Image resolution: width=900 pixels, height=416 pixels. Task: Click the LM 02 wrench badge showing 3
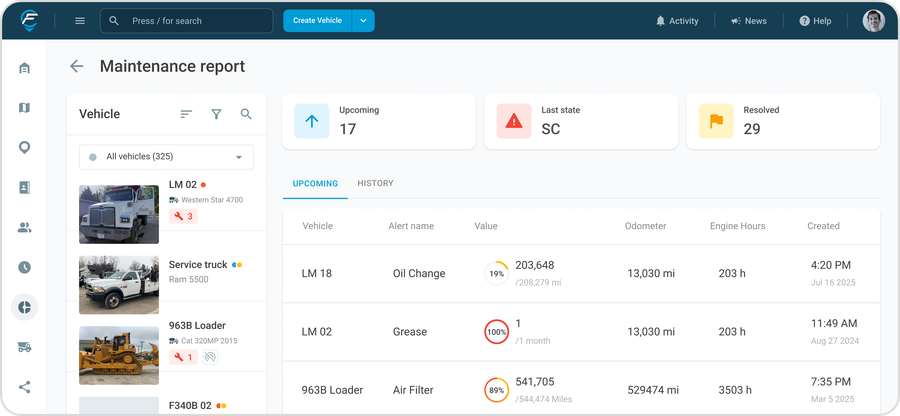[183, 216]
